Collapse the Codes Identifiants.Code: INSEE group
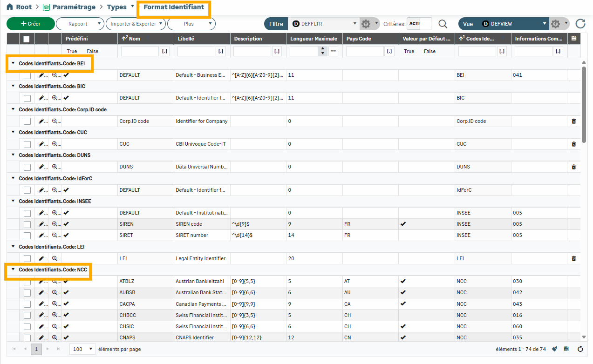The image size is (593, 364). click(x=13, y=202)
